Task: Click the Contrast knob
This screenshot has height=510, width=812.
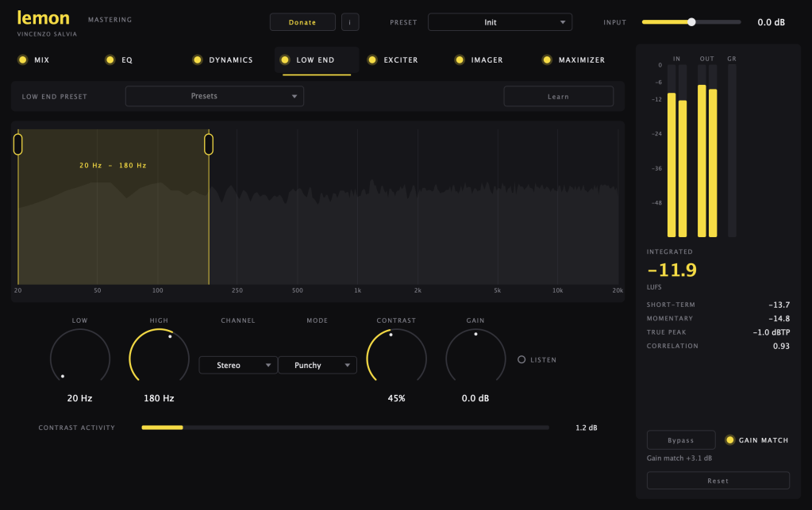Action: pyautogui.click(x=396, y=358)
